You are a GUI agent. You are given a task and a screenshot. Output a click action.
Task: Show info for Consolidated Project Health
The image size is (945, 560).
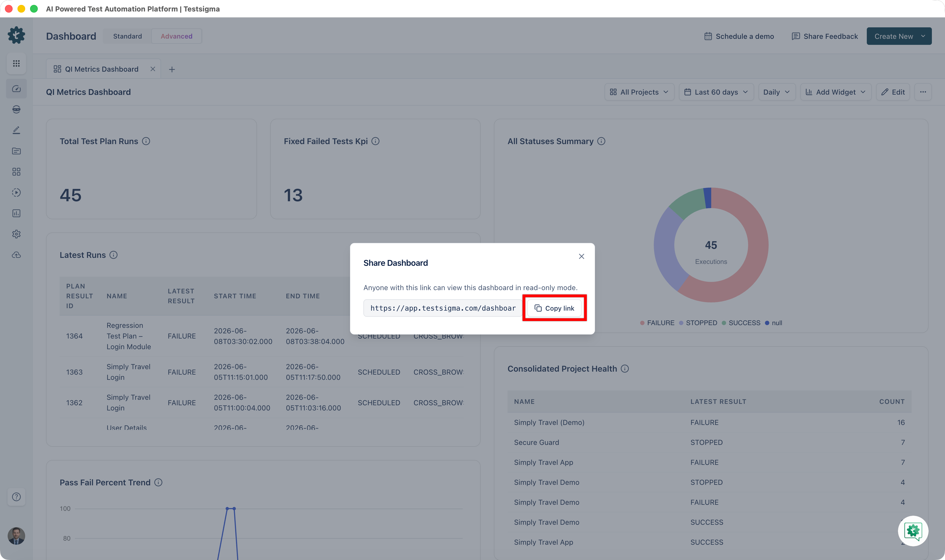point(625,369)
